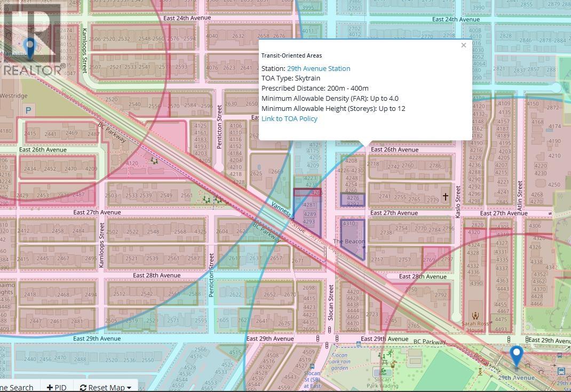
Task: Click the Slocan Street label
Action: coord(331,302)
